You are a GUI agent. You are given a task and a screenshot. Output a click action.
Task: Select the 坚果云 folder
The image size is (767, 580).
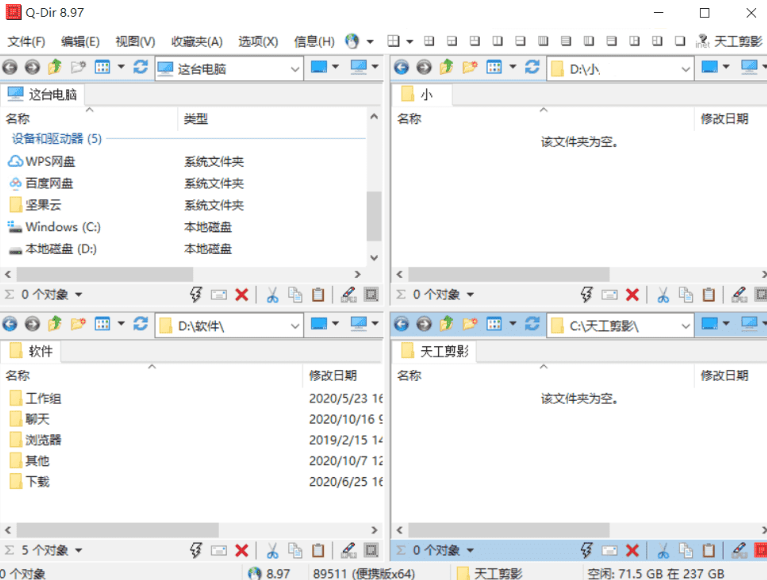click(35, 205)
